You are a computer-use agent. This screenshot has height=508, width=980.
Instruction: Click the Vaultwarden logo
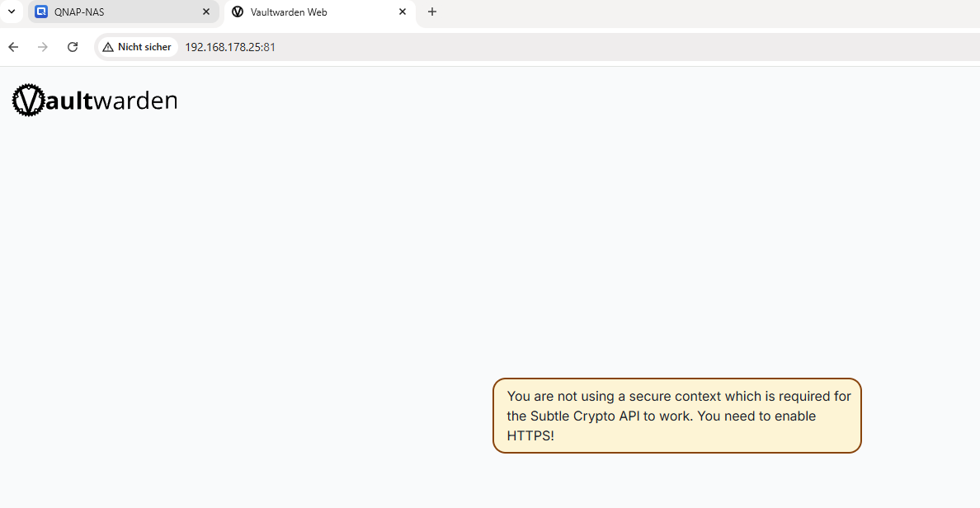(x=94, y=100)
